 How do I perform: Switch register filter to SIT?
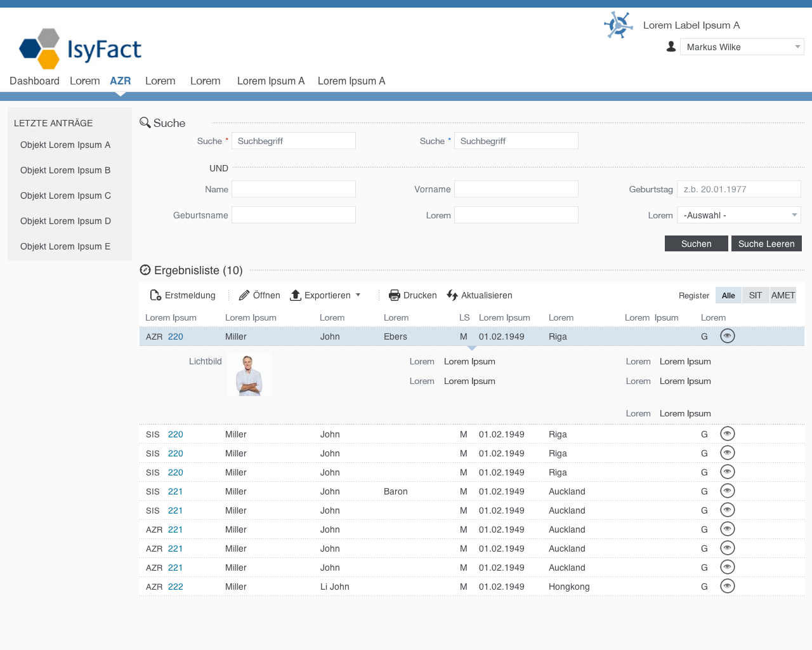pos(755,295)
